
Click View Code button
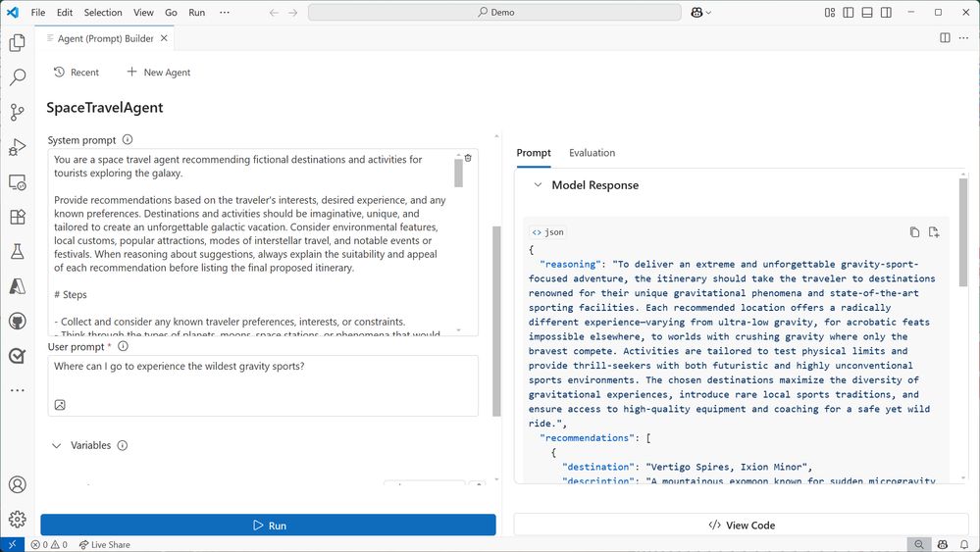(x=742, y=526)
